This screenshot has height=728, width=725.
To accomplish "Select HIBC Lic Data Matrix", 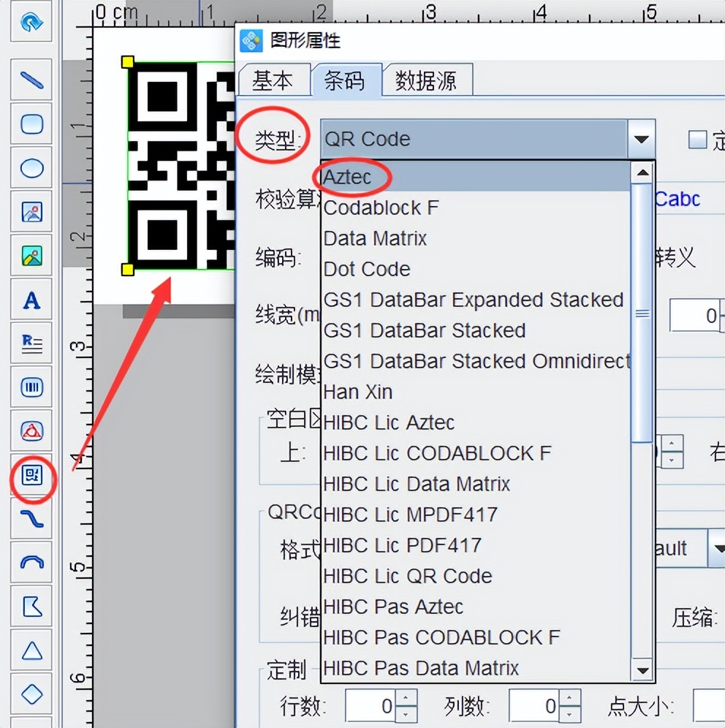I will tap(477, 483).
